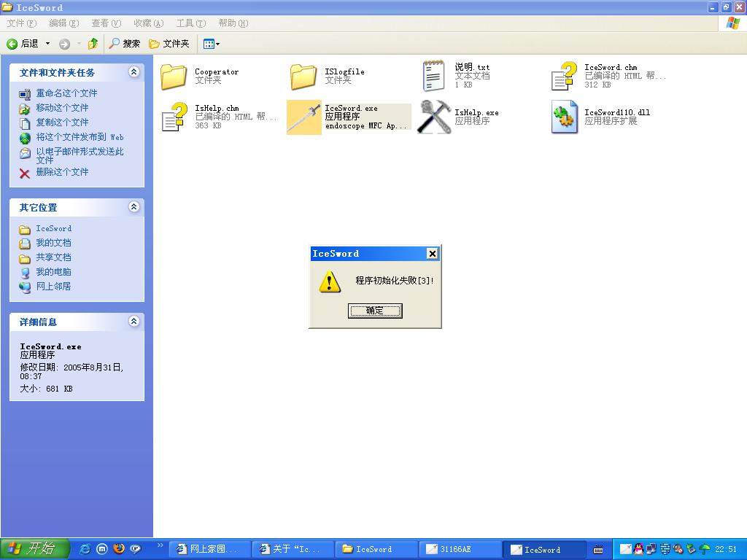This screenshot has width=747, height=560.
Task: Click the 确定 button in the IceSword dialog
Action: 375,311
